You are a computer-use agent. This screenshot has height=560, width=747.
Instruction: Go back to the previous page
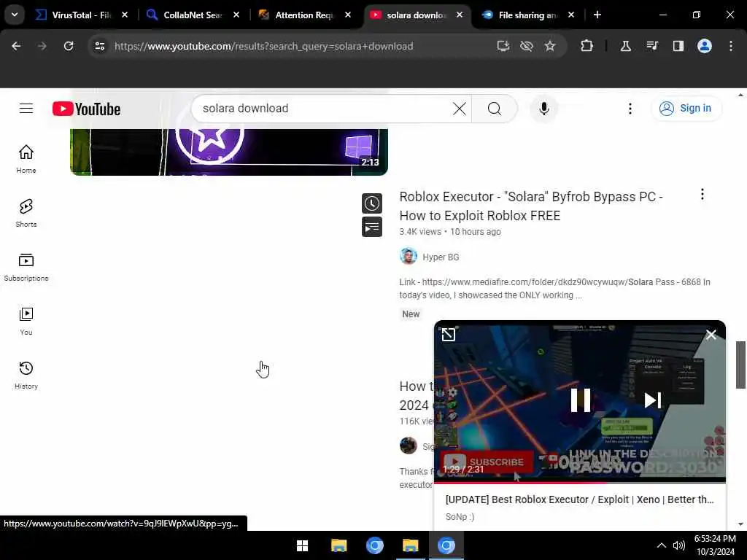tap(16, 46)
